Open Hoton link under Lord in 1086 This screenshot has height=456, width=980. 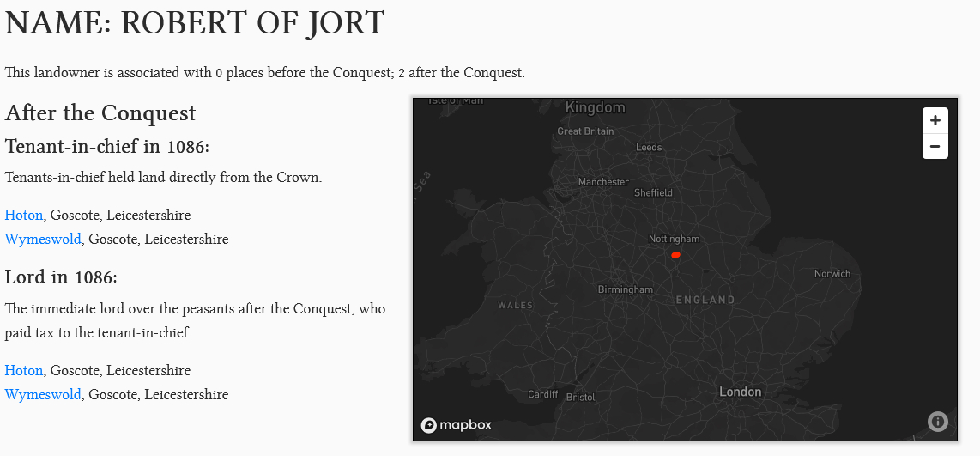pos(24,370)
